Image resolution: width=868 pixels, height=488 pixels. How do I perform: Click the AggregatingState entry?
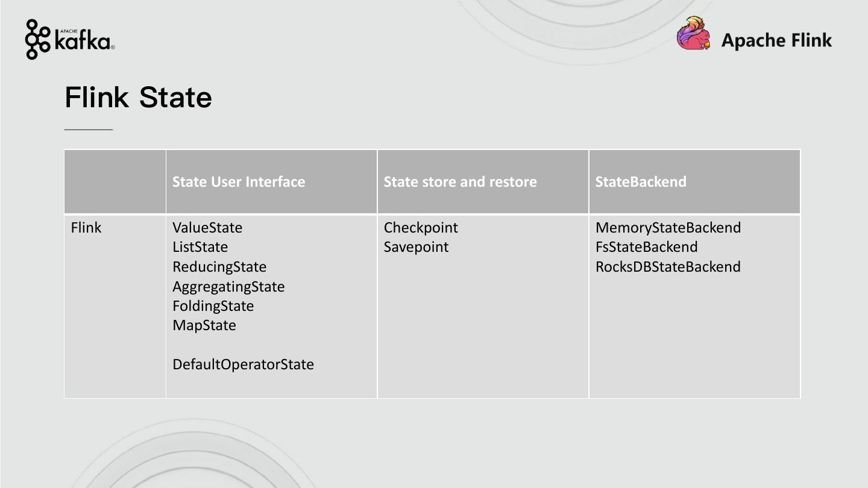click(x=228, y=287)
